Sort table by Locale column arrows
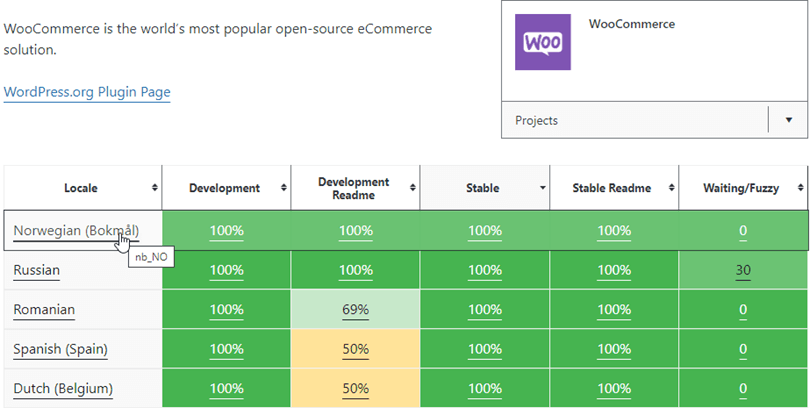 point(154,188)
